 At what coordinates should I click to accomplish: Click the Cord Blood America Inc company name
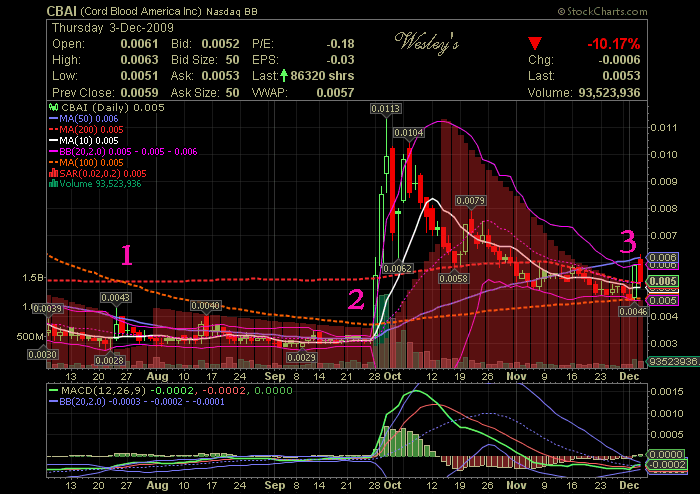point(141,12)
